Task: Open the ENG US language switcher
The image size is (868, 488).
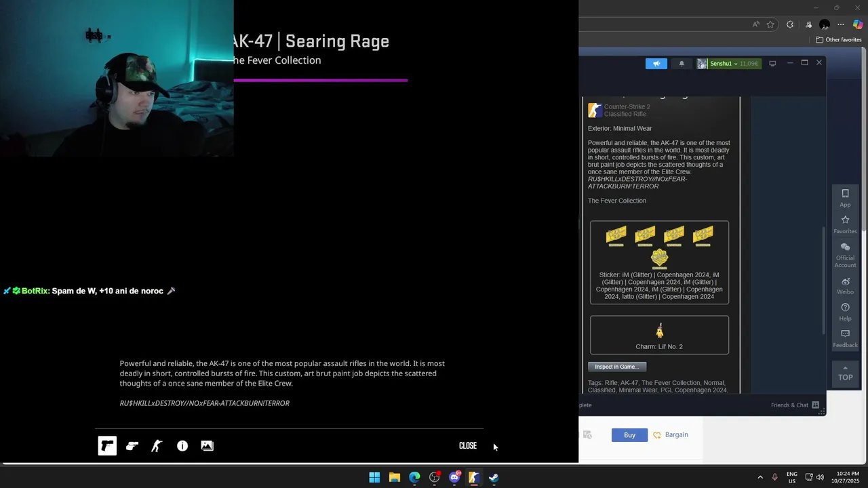Action: (792, 478)
